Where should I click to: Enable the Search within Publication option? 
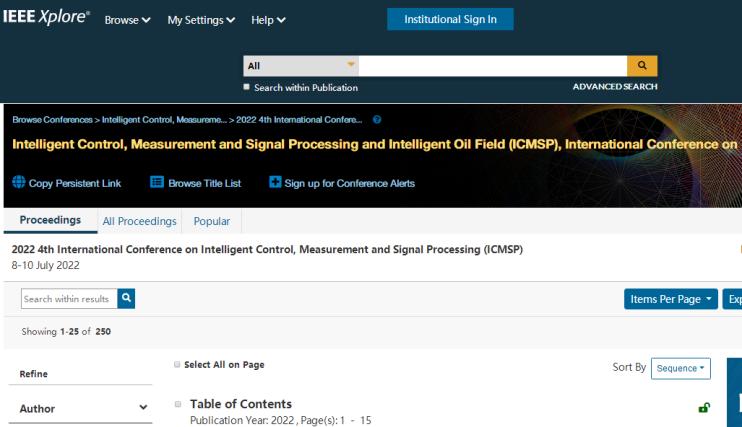coord(248,86)
